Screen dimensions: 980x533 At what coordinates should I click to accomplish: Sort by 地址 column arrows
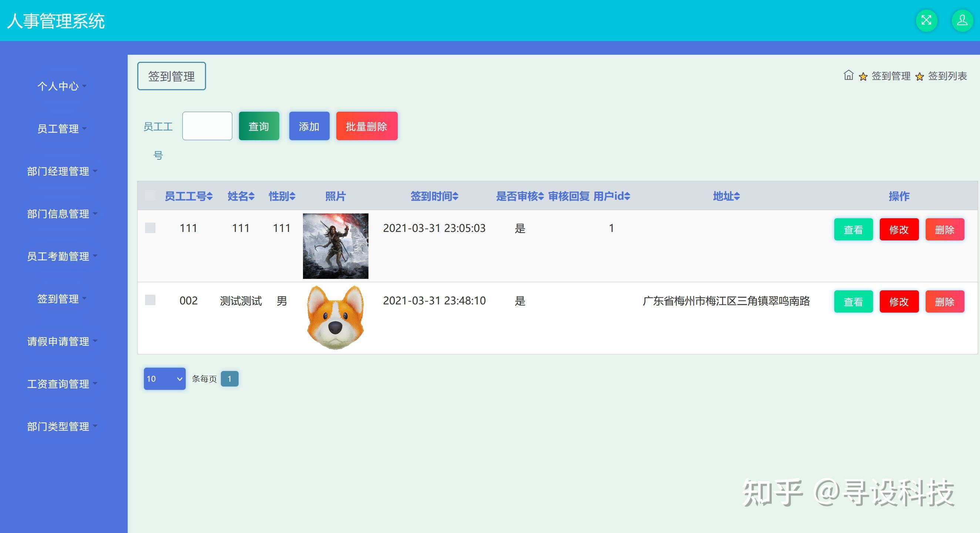tap(737, 196)
